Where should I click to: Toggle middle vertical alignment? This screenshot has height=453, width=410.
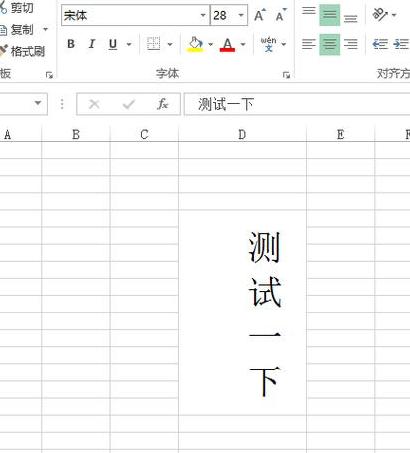coord(330,15)
